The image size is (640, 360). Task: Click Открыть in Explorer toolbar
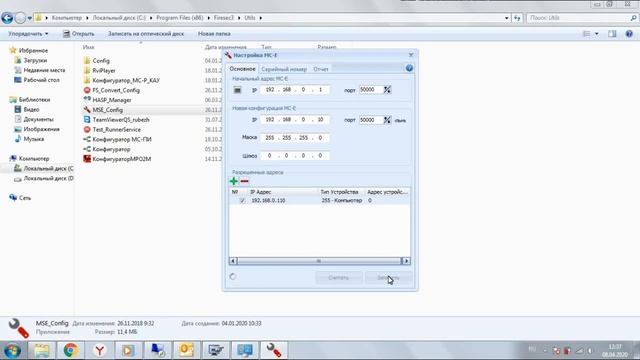(x=79, y=34)
